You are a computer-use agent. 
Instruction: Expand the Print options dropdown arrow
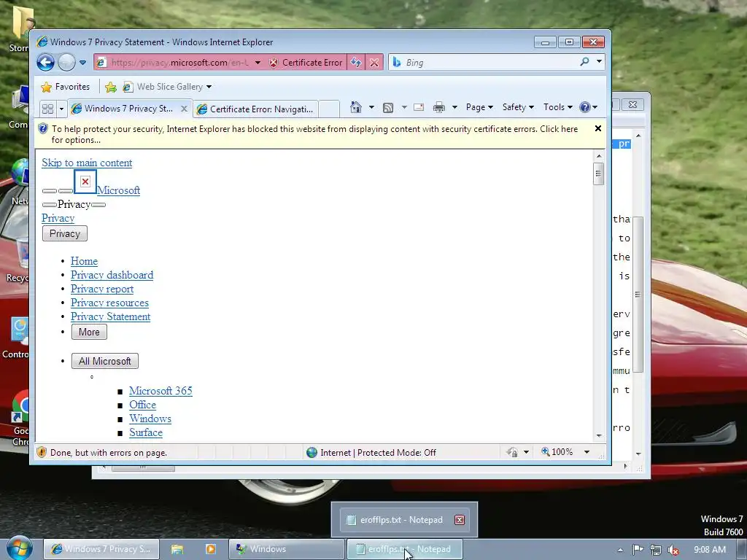click(454, 107)
